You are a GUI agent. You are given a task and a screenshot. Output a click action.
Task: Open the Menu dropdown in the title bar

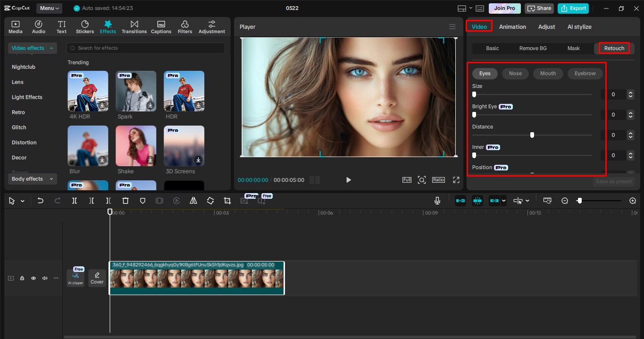tap(49, 8)
